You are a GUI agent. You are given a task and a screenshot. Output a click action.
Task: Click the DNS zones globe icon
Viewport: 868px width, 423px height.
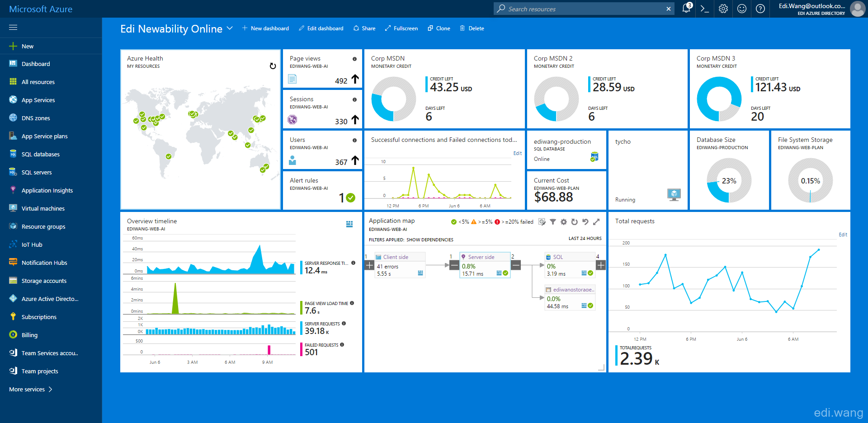(x=13, y=117)
